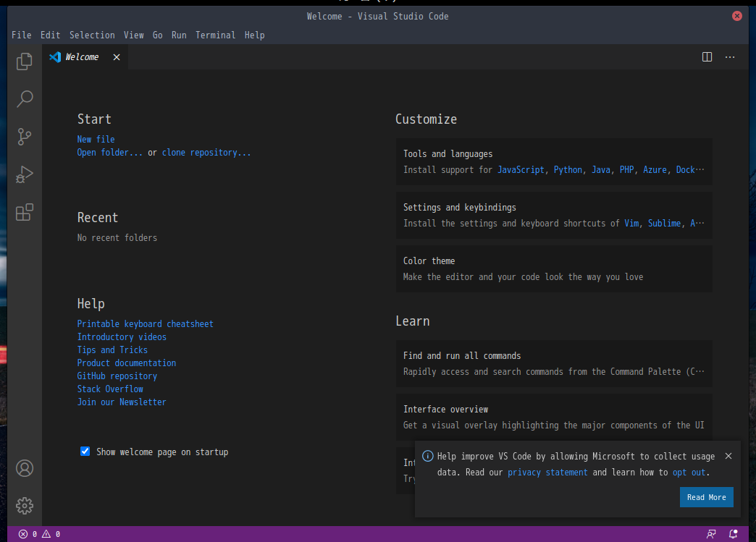Click the feedback icon in status bar
The height and width of the screenshot is (542, 756).
point(710,534)
